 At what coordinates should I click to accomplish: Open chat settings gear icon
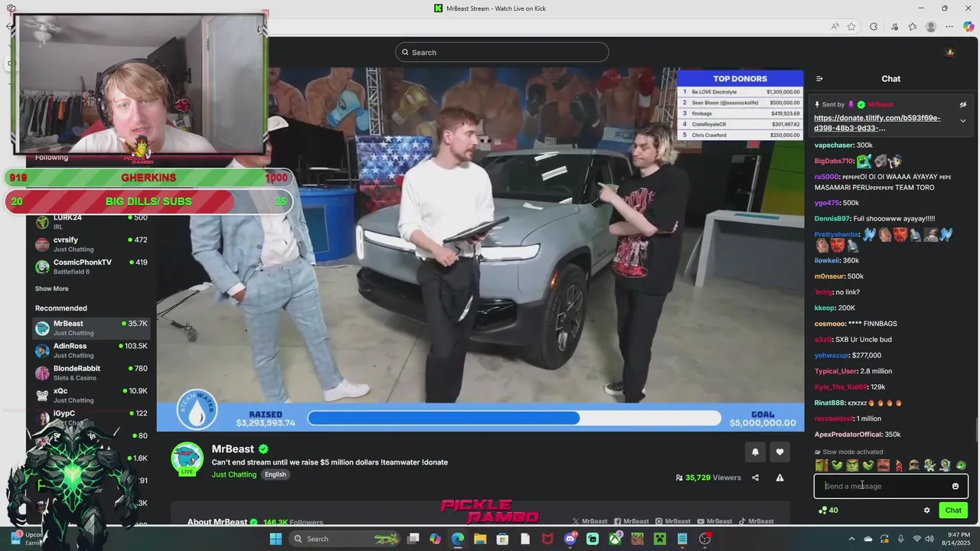pyautogui.click(x=926, y=510)
